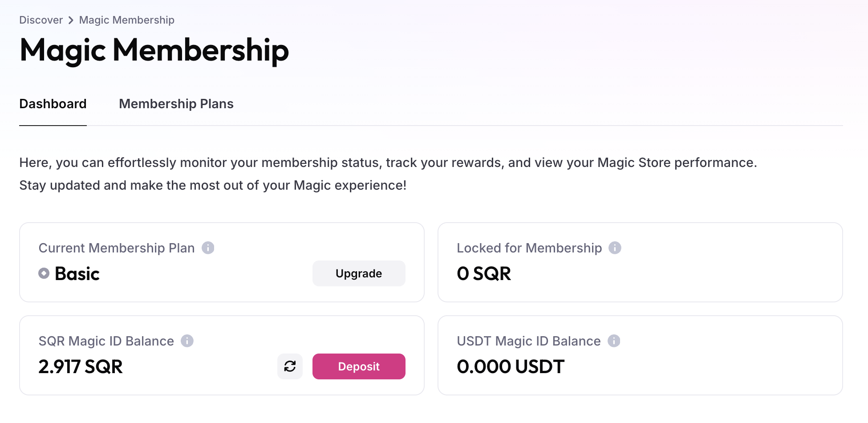The width and height of the screenshot is (868, 423).
Task: Refresh the SQR balance
Action: (x=290, y=366)
